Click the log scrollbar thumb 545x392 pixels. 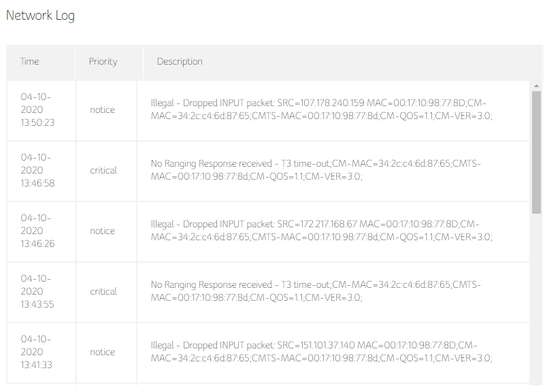(536, 151)
